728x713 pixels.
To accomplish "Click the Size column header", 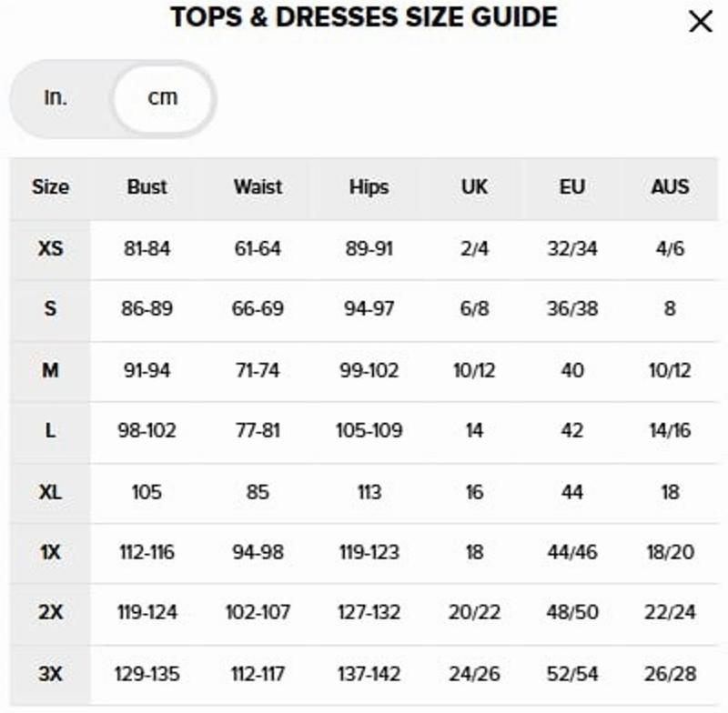I will click(50, 187).
